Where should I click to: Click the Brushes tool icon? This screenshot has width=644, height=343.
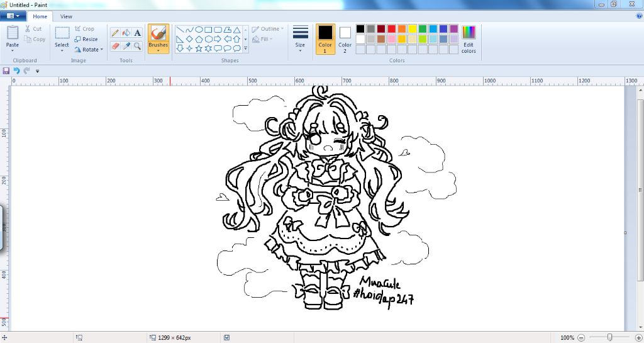tap(158, 33)
